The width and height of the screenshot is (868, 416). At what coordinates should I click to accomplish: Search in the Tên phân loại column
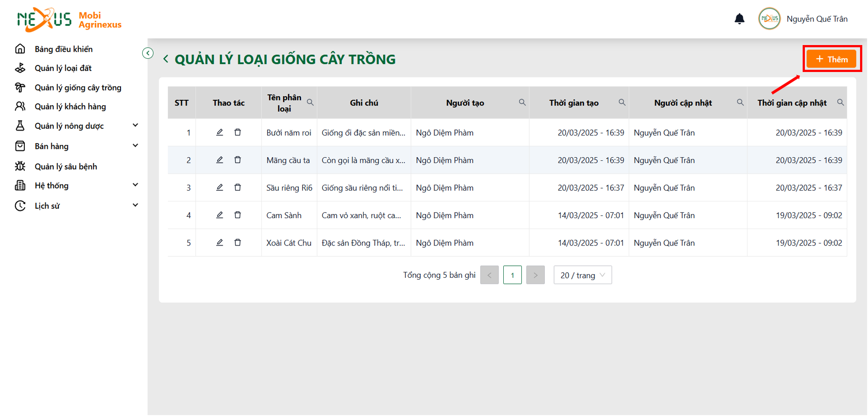point(310,102)
